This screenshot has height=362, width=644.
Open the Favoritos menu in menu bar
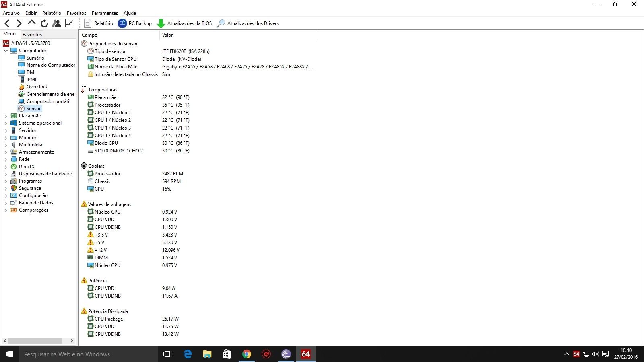click(x=76, y=13)
